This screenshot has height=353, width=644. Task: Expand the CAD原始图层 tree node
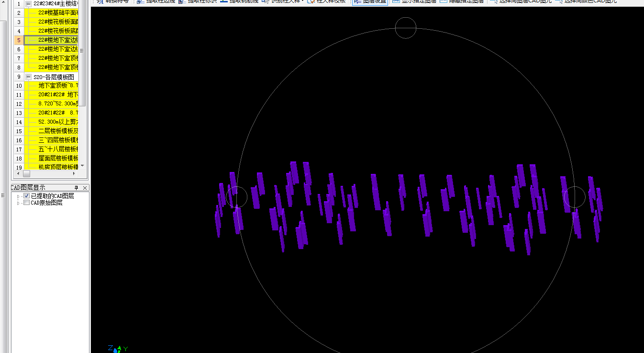coord(19,203)
